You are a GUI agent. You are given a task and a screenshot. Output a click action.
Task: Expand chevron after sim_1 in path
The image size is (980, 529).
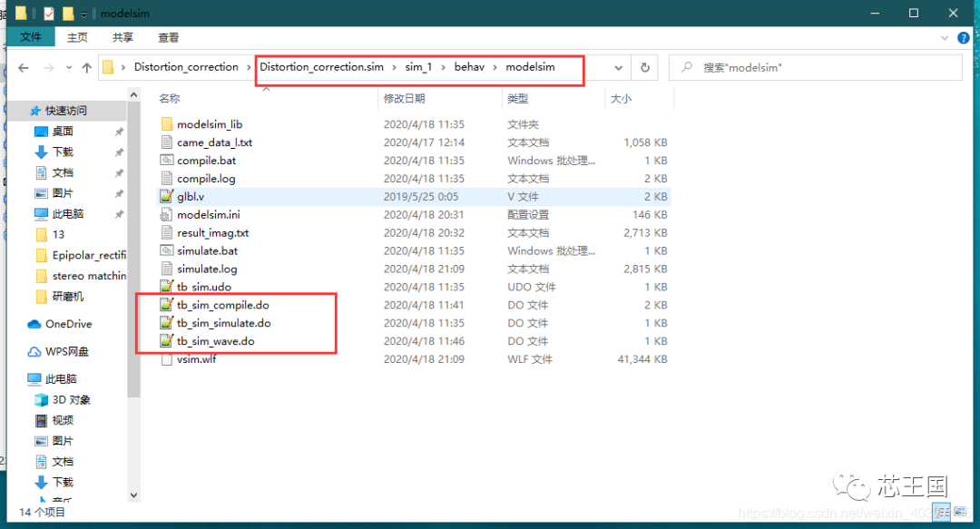click(443, 67)
